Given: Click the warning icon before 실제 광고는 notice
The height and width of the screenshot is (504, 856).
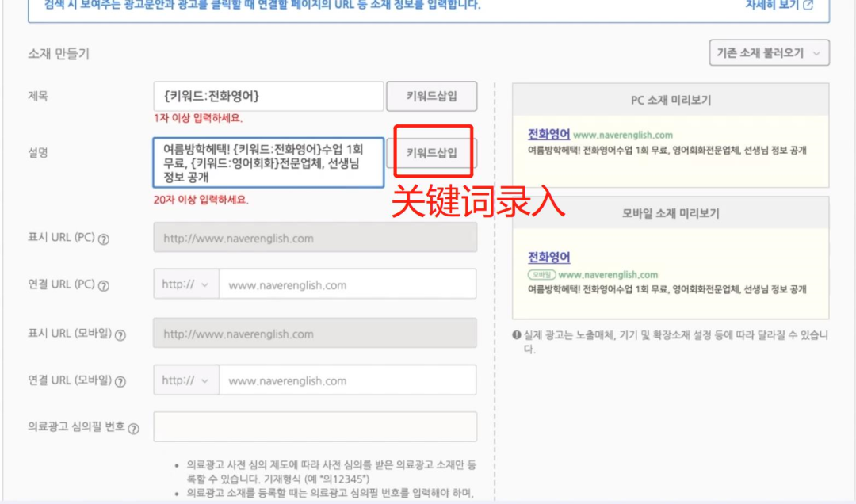Looking at the screenshot, I should 517,334.
